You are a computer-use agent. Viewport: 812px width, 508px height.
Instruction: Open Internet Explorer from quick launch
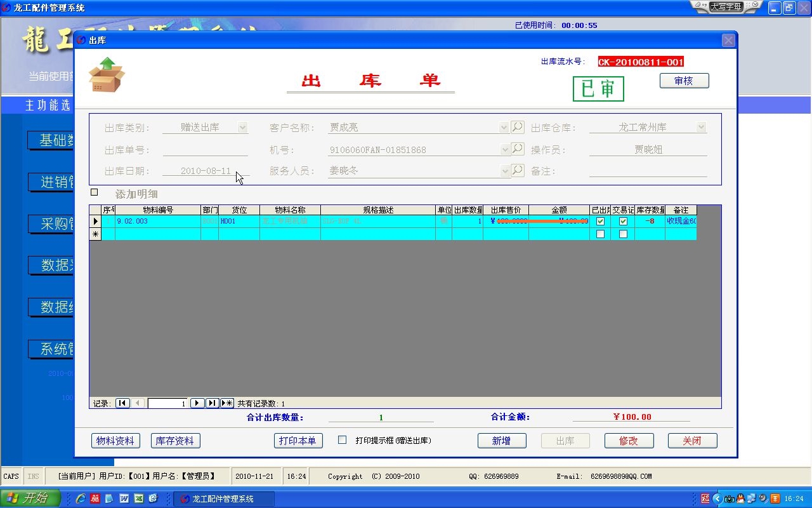coord(81,498)
